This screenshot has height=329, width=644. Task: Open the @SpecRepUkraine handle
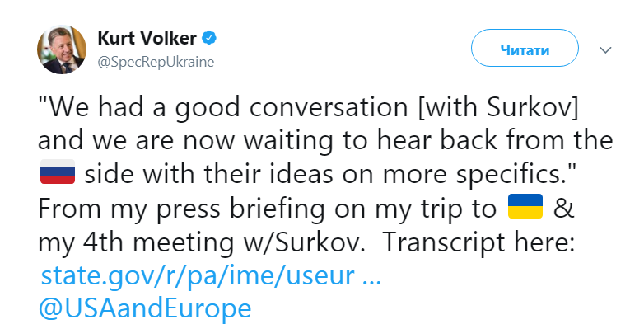point(156,62)
